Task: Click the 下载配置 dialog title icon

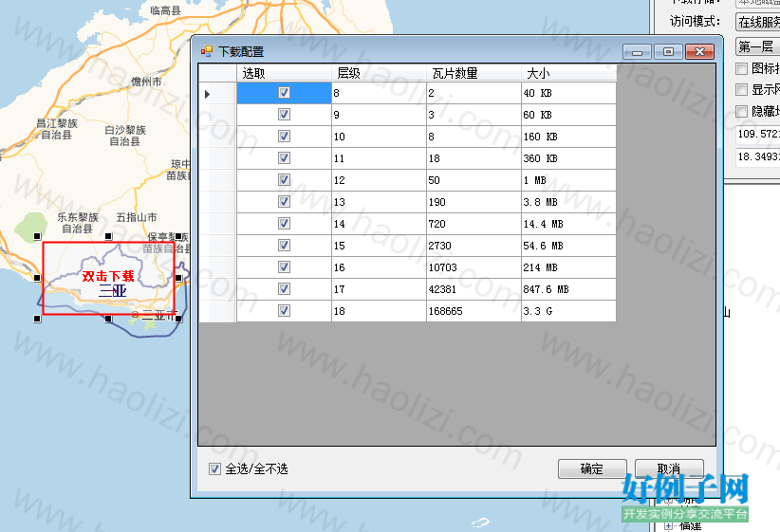Action: pos(207,51)
